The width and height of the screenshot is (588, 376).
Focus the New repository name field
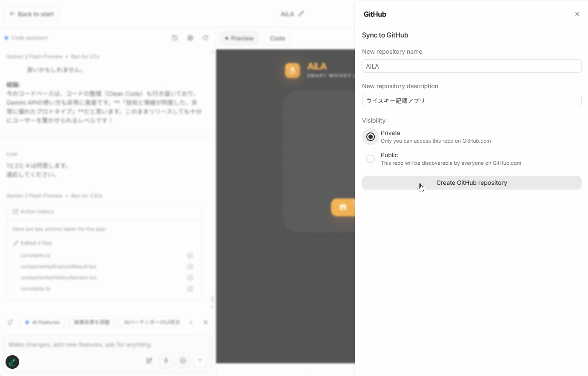[x=471, y=66]
